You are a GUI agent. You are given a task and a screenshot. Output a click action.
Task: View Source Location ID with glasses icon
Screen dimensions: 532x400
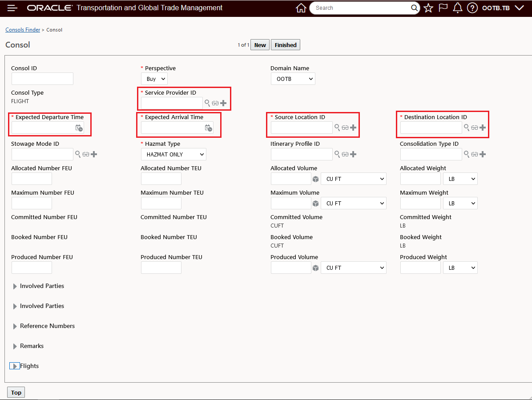tap(345, 128)
